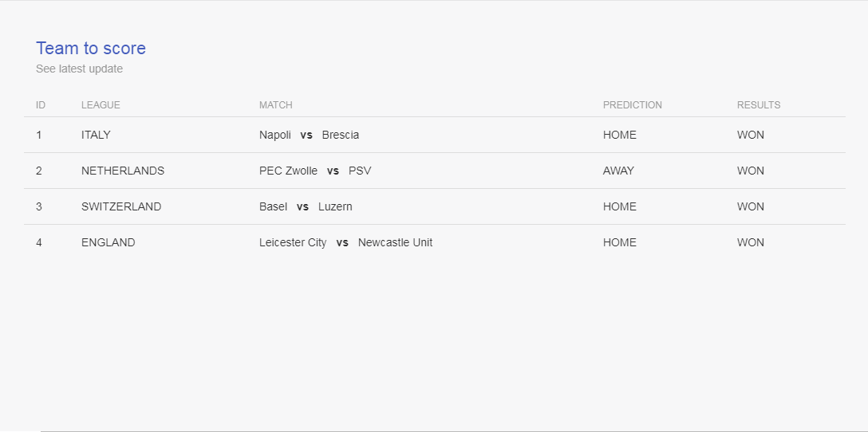Select the LEAGUE column header
Viewport: 868px width, 432px height.
[101, 105]
